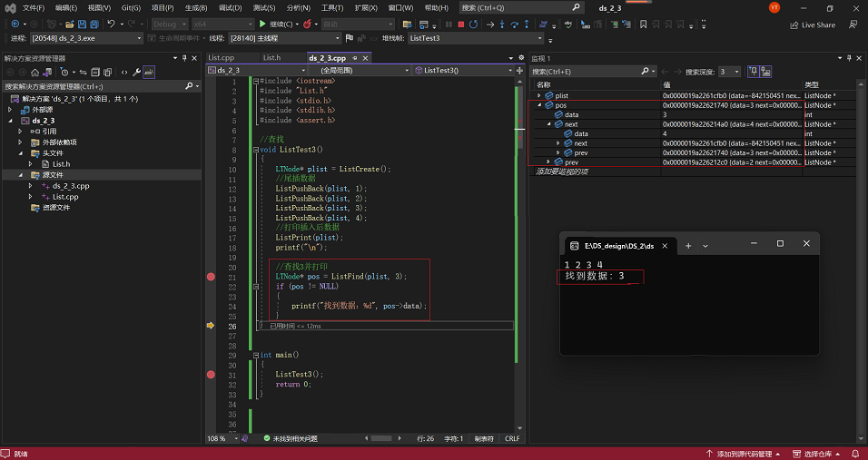
Task: Toggle the breakpoint on line 21
Action: tap(211, 277)
